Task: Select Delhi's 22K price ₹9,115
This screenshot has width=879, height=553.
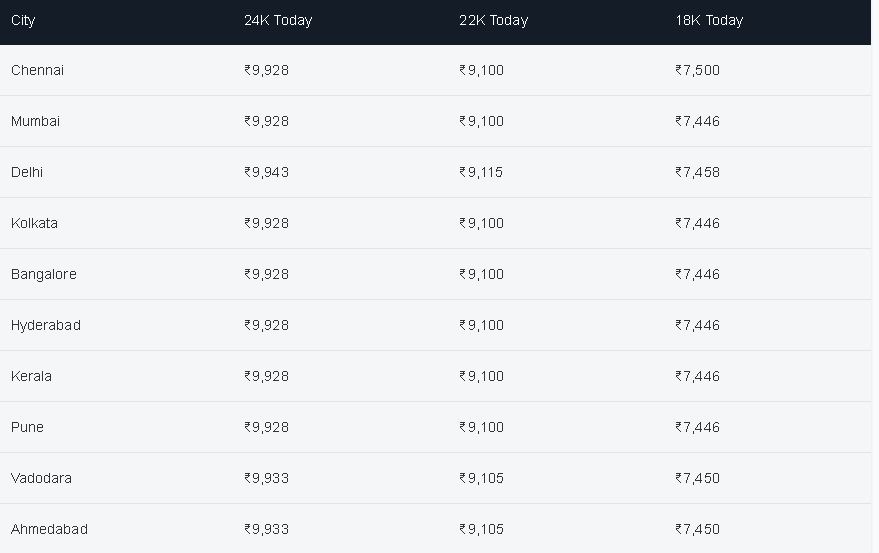Action: click(x=481, y=172)
